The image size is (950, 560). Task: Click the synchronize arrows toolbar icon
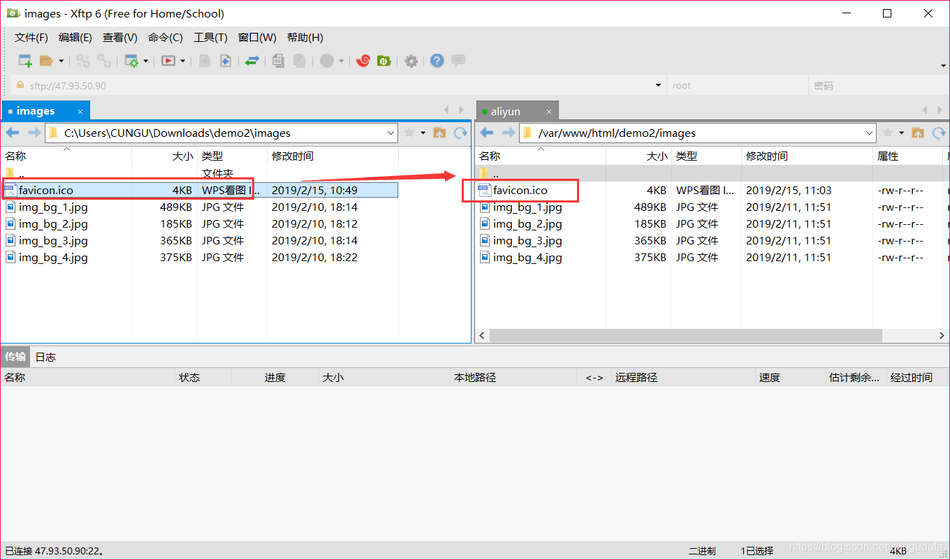coord(251,61)
